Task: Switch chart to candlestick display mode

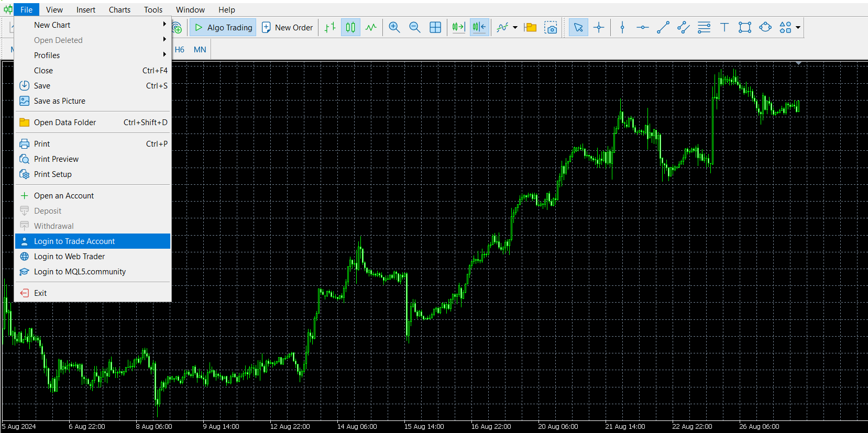Action: [350, 28]
